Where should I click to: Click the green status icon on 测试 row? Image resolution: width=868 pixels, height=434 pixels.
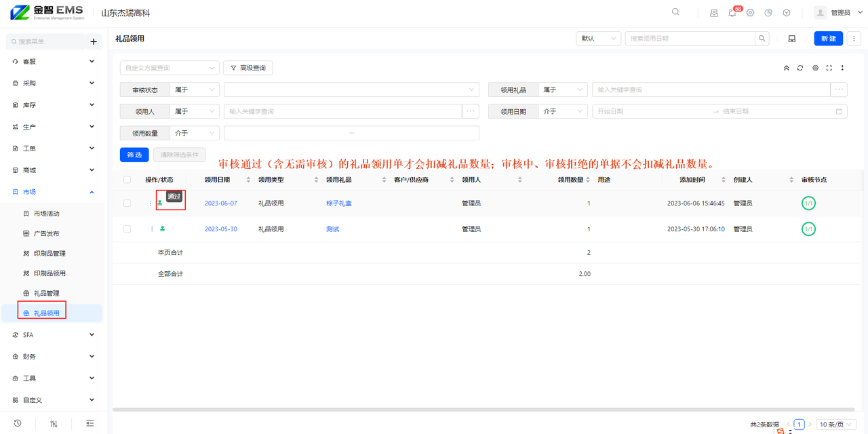163,229
